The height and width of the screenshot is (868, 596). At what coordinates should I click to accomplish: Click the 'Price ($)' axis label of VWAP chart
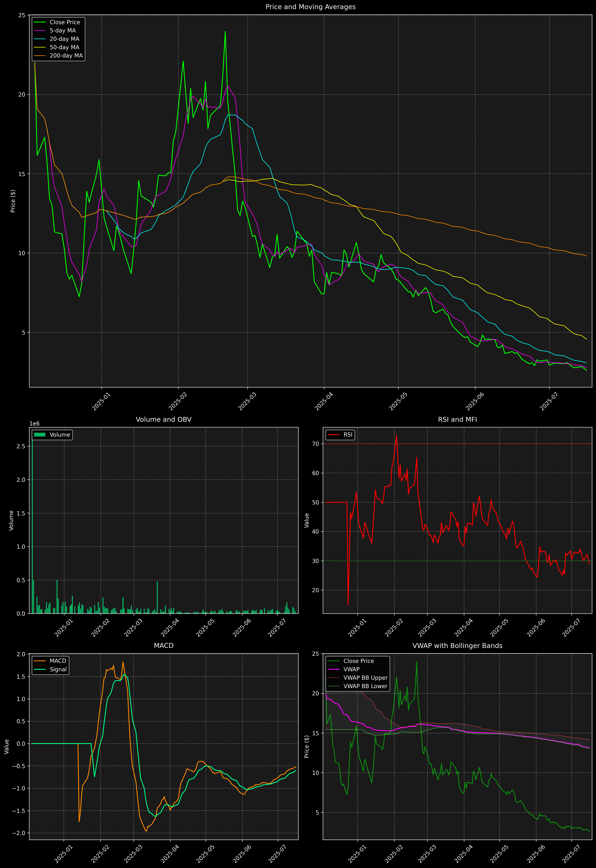click(x=307, y=747)
